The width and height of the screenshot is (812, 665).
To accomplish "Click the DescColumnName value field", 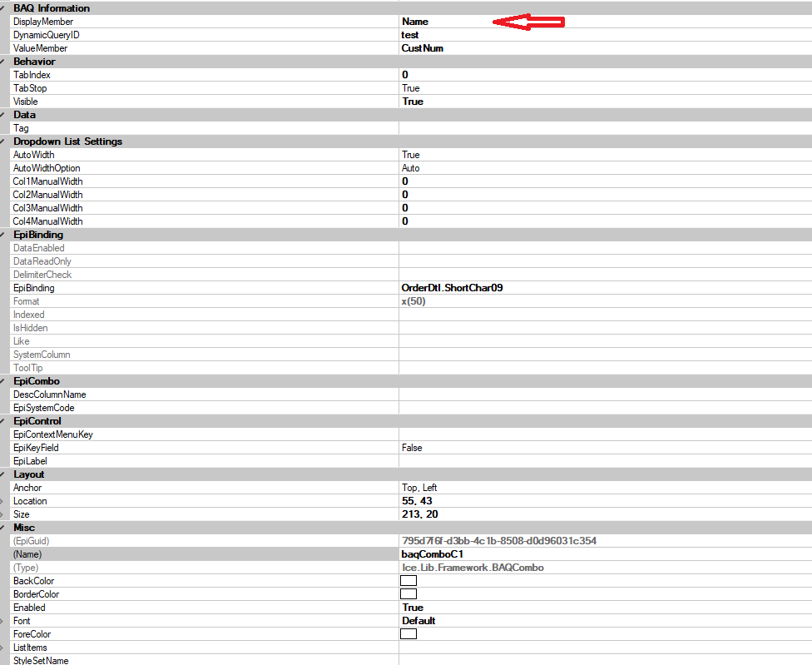I will (x=606, y=395).
